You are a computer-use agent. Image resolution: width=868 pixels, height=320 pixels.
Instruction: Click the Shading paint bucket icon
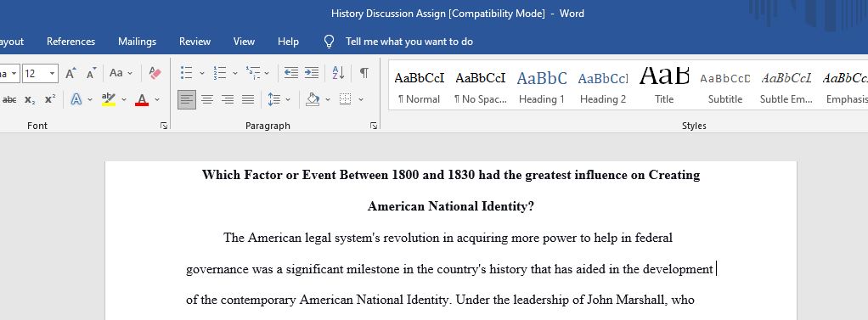click(x=313, y=99)
